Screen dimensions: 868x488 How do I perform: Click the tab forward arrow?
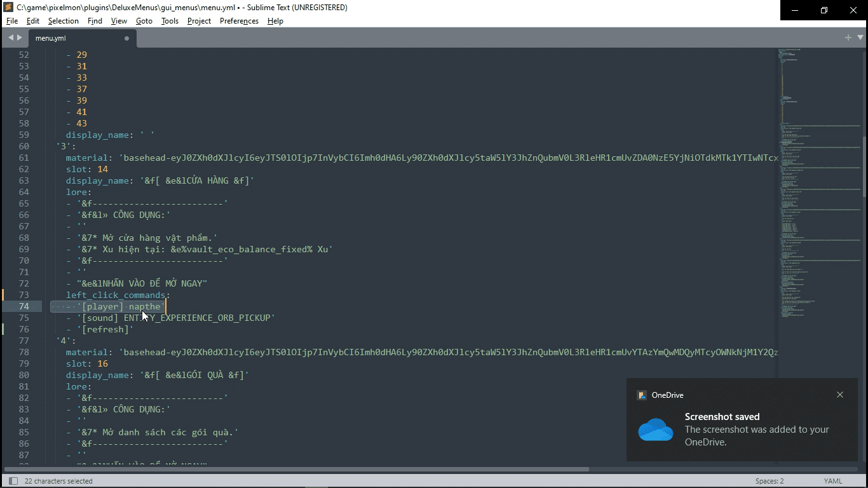click(x=20, y=37)
